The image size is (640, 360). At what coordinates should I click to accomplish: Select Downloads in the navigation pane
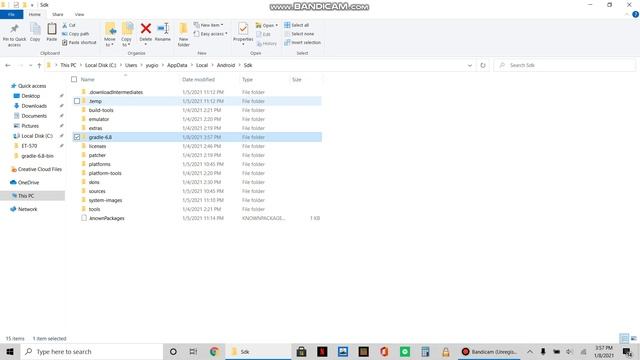(x=34, y=106)
